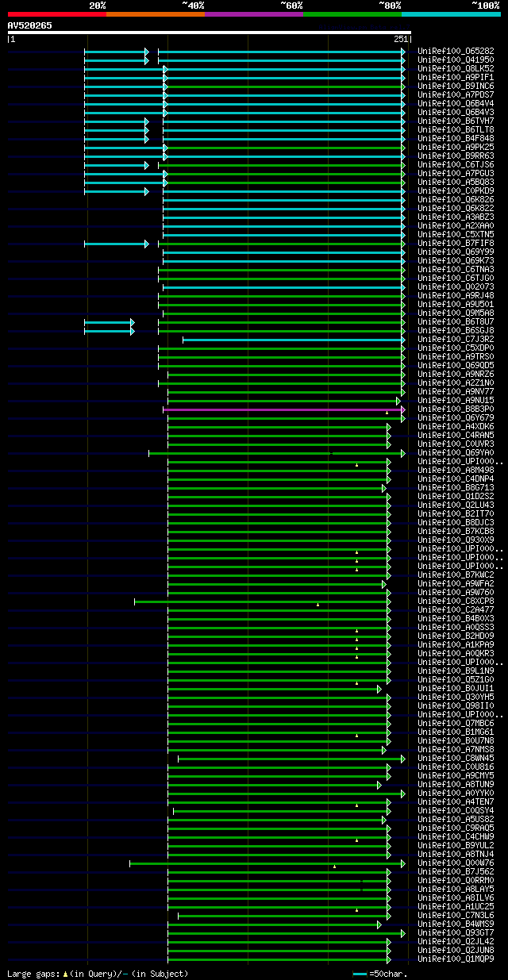
Task: Select the UniRef100_B9RR63 label
Action: (456, 156)
